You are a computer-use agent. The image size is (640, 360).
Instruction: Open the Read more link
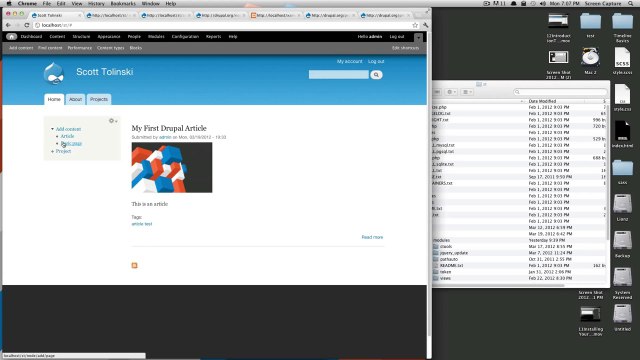tap(372, 237)
